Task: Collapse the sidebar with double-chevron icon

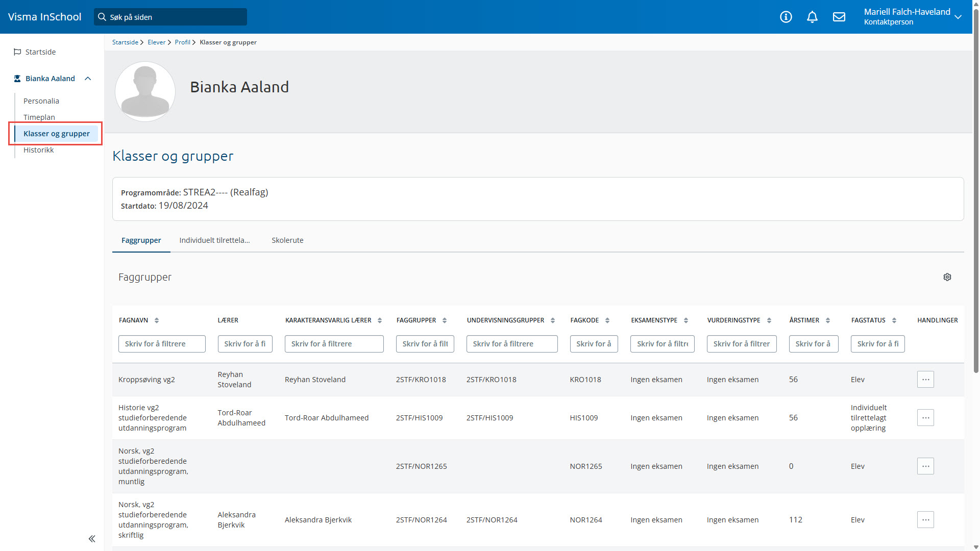Action: click(x=92, y=539)
